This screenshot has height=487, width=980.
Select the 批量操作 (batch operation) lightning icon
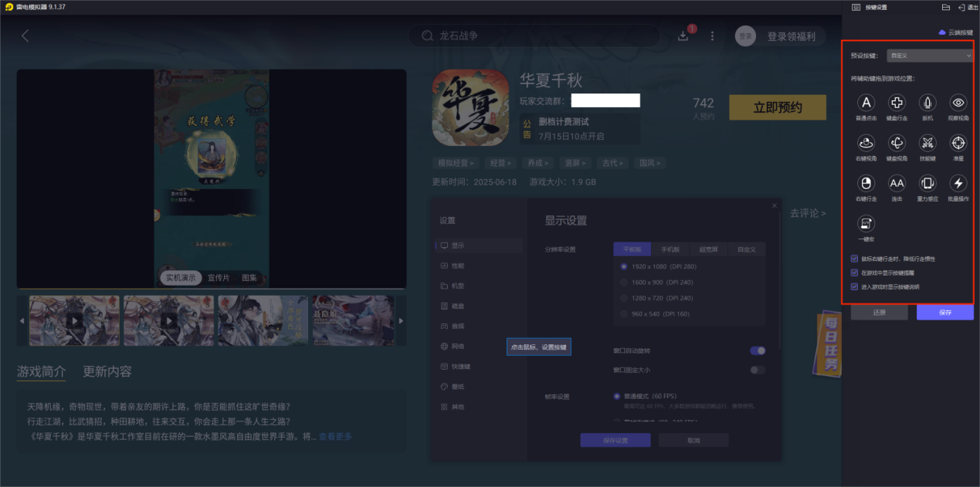point(958,183)
